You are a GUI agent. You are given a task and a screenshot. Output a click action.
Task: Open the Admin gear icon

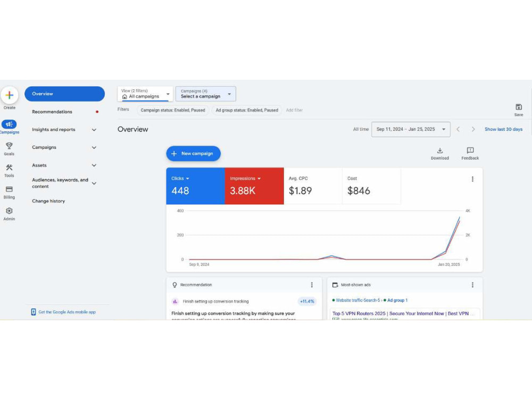pyautogui.click(x=9, y=211)
